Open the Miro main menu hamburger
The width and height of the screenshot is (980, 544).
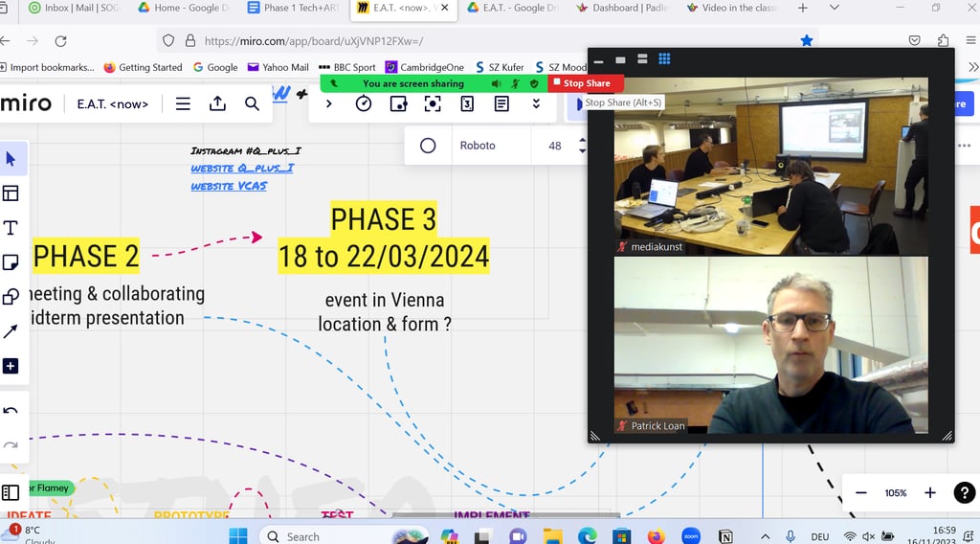tap(183, 103)
